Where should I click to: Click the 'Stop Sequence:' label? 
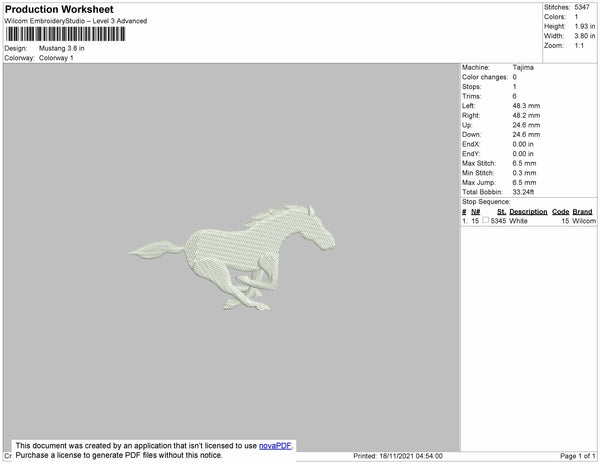point(486,202)
